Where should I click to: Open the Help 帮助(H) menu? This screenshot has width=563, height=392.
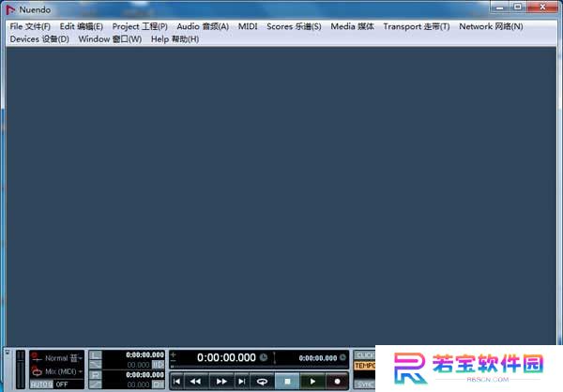[x=175, y=39]
